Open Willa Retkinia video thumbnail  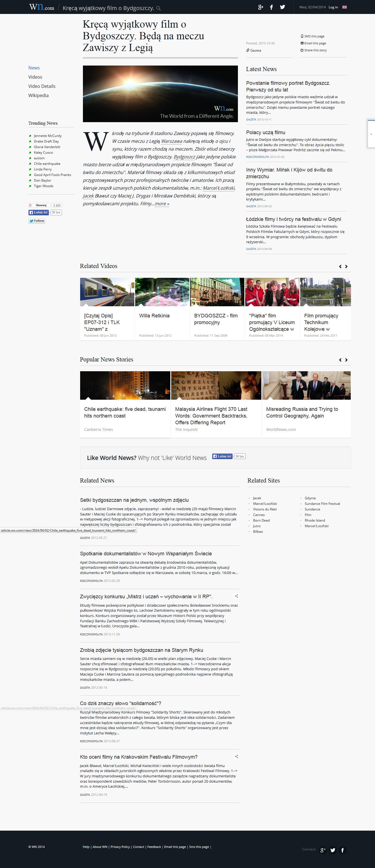tap(162, 292)
